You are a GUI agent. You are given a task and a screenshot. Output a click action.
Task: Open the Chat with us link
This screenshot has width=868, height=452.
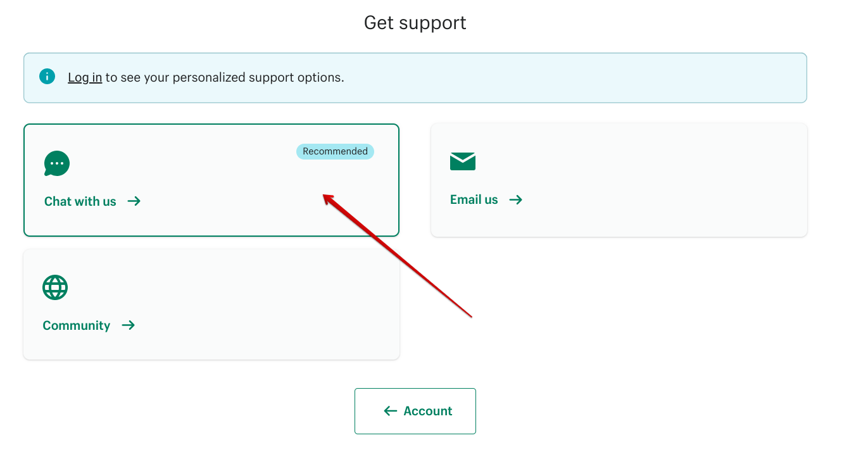(80, 201)
